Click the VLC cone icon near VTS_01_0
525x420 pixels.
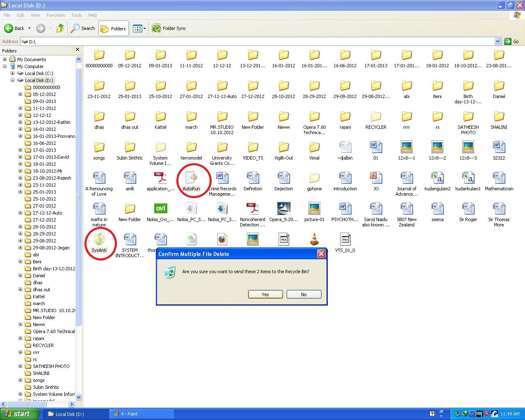point(314,239)
